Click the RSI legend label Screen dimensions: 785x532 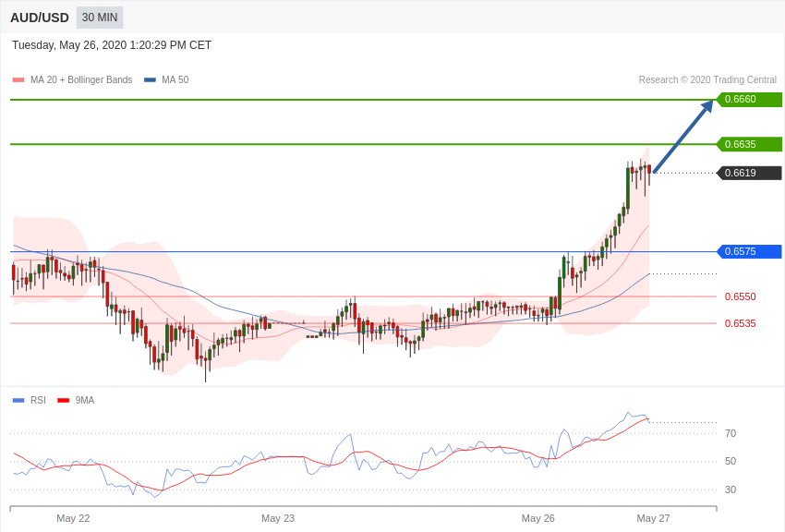click(x=38, y=400)
